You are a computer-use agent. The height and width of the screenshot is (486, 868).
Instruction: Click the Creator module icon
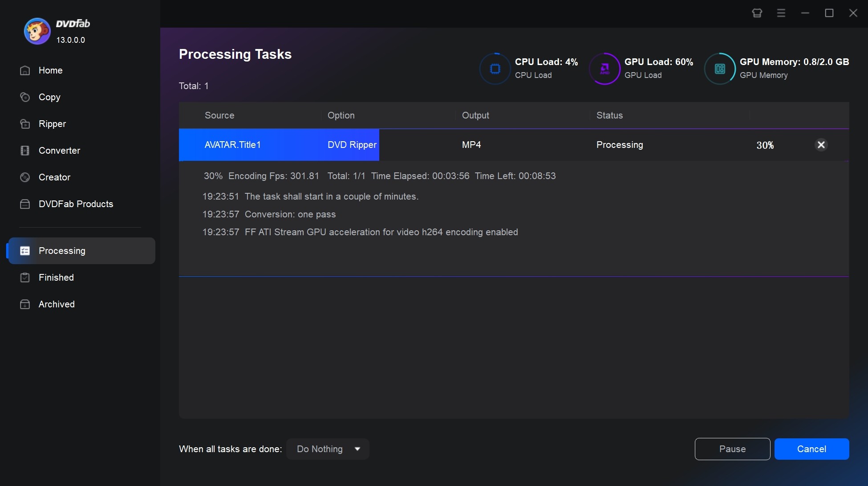pos(24,177)
